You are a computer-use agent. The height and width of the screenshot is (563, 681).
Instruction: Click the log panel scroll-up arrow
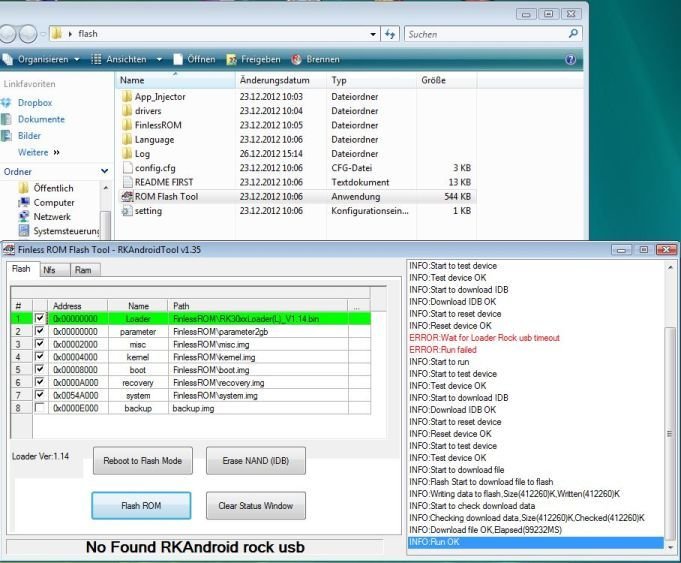tap(670, 268)
